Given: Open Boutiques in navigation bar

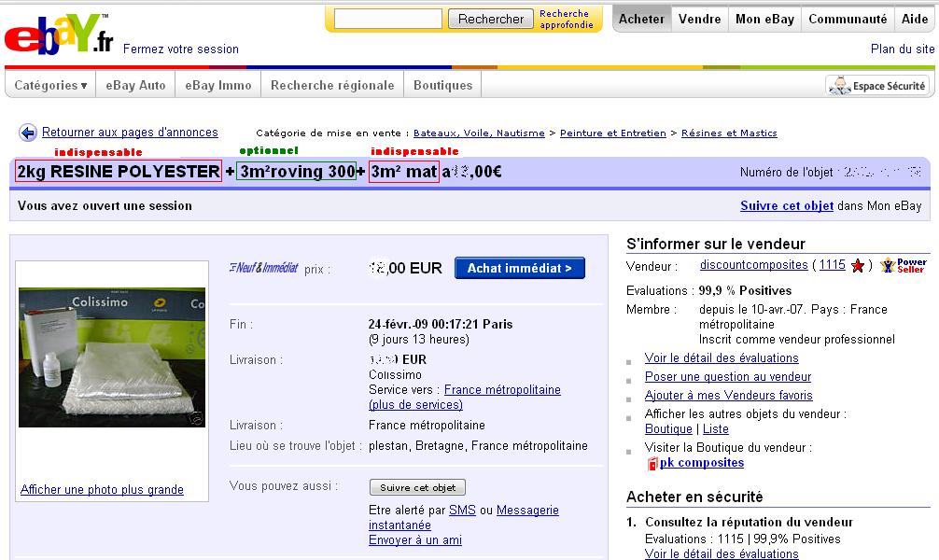Looking at the screenshot, I should [442, 85].
